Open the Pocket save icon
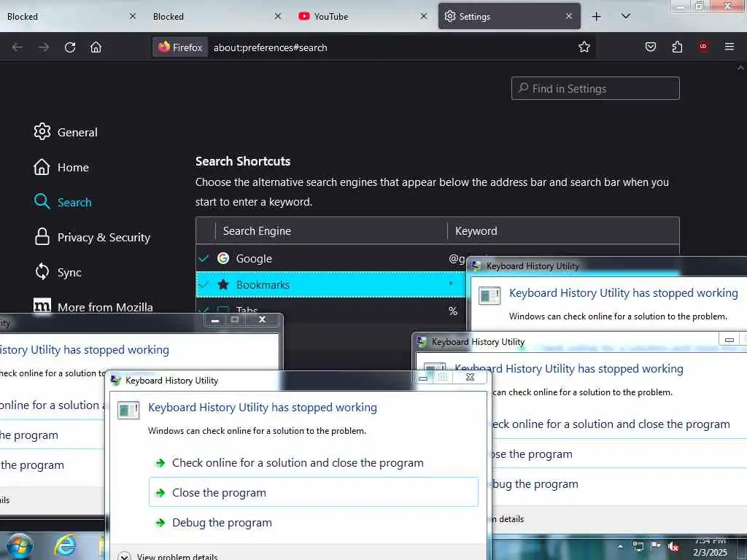Screen dimensions: 747x560 coord(651,47)
